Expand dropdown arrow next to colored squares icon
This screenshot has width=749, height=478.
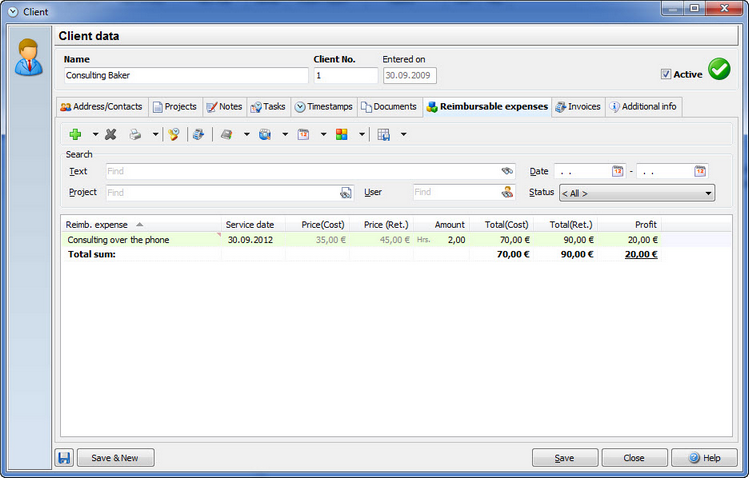click(362, 135)
